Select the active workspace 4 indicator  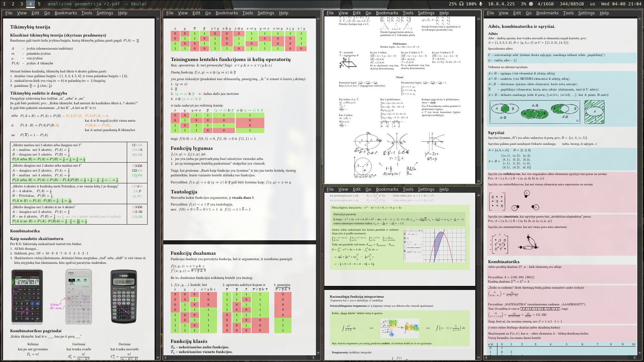[x=30, y=4]
